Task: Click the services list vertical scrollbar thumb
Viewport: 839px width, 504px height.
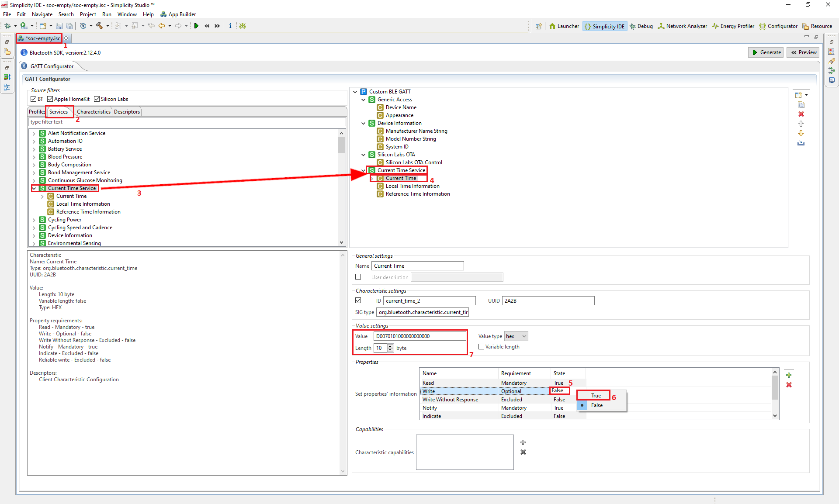Action: (x=341, y=145)
